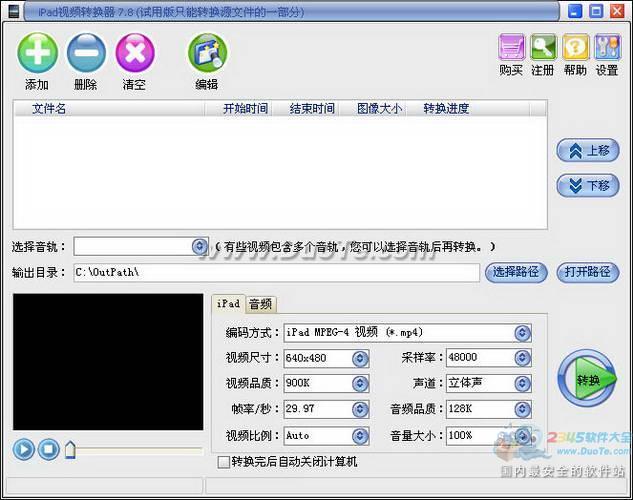Click the app icon in title bar
The width and height of the screenshot is (633, 500).
click(x=14, y=11)
